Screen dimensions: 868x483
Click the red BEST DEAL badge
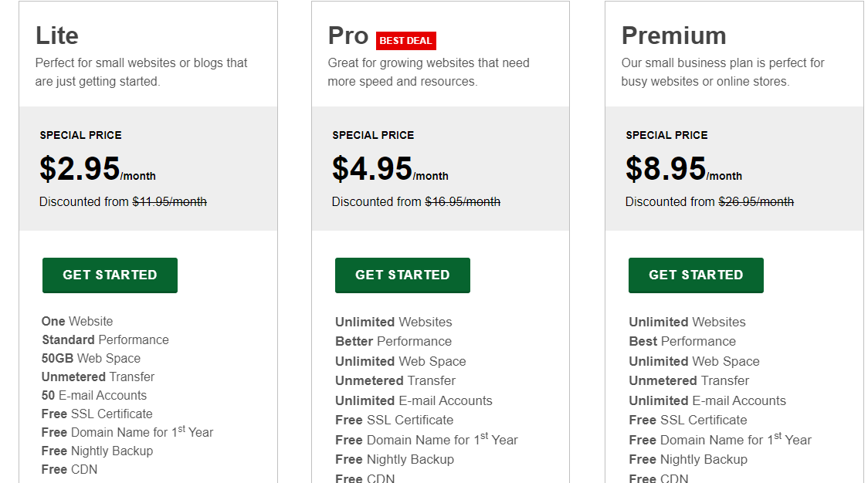click(405, 40)
